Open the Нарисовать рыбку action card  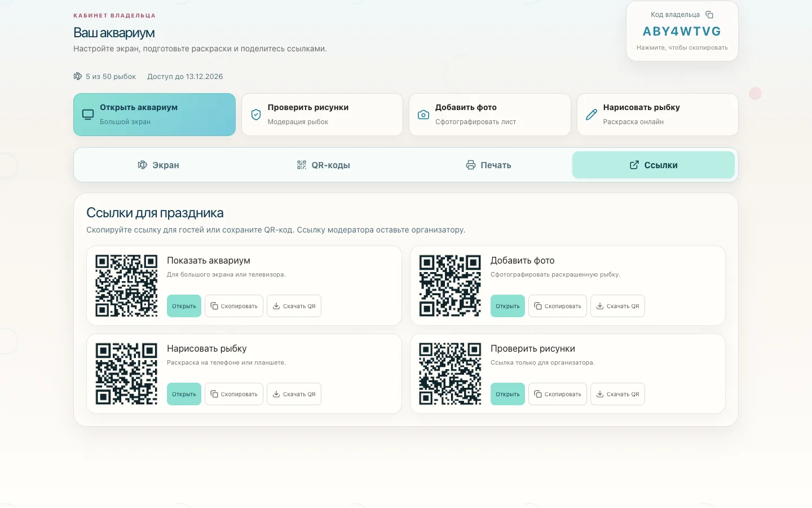[x=657, y=115]
